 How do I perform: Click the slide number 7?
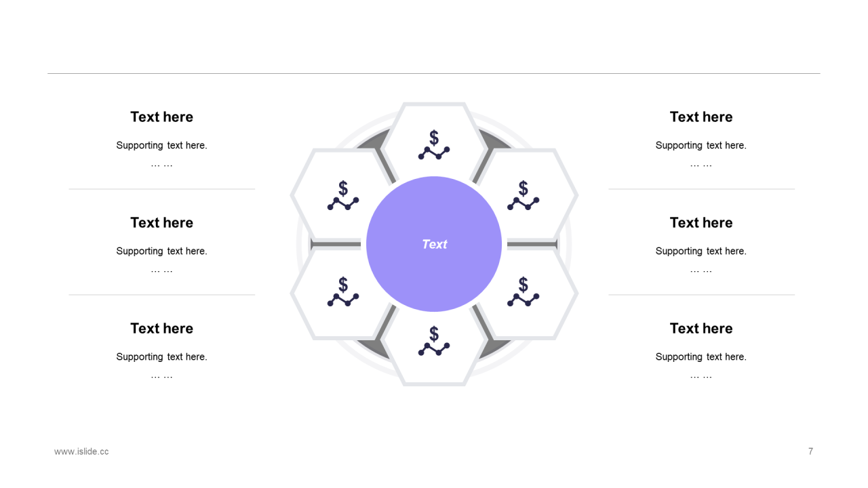click(810, 451)
